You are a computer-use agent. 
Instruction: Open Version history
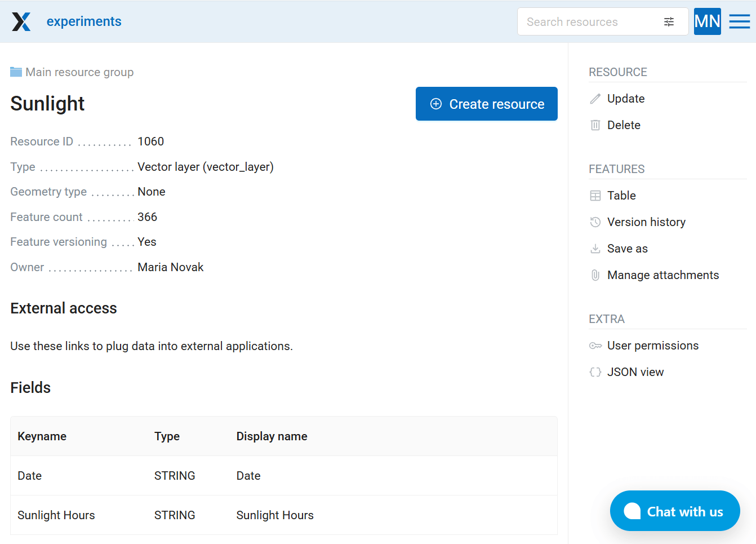pos(646,222)
